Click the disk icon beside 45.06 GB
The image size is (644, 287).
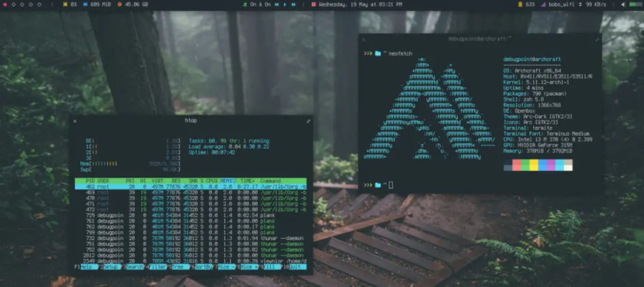(x=119, y=5)
